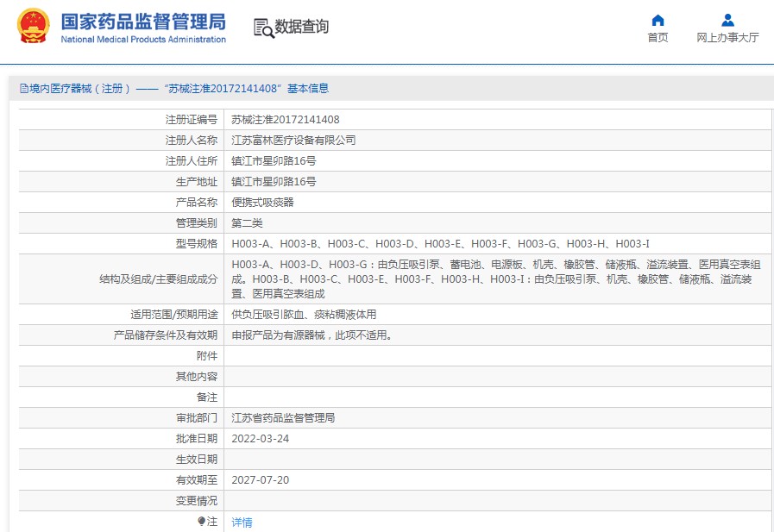Image resolution: width=774 pixels, height=532 pixels.
Task: Open the 详情 link
Action: tap(242, 523)
